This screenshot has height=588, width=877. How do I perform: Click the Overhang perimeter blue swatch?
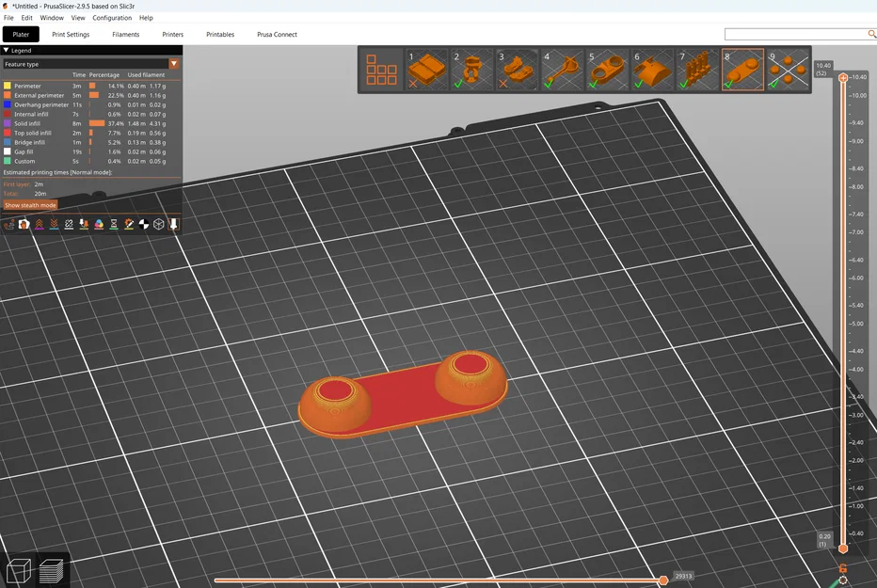click(8, 104)
